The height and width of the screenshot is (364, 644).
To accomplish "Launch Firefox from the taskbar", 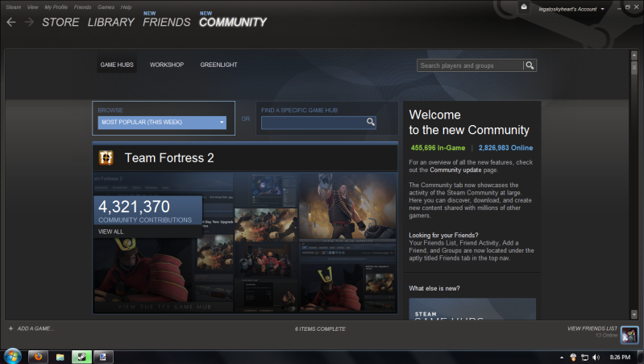I will (x=38, y=357).
